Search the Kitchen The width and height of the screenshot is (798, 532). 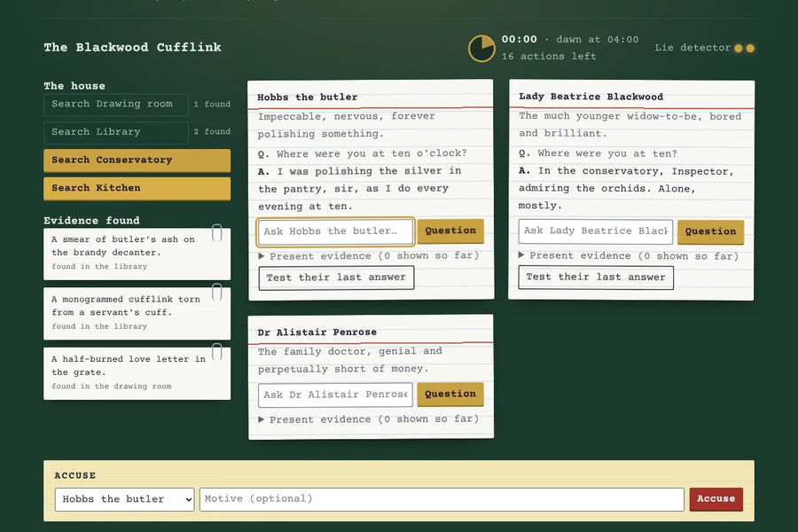click(137, 188)
